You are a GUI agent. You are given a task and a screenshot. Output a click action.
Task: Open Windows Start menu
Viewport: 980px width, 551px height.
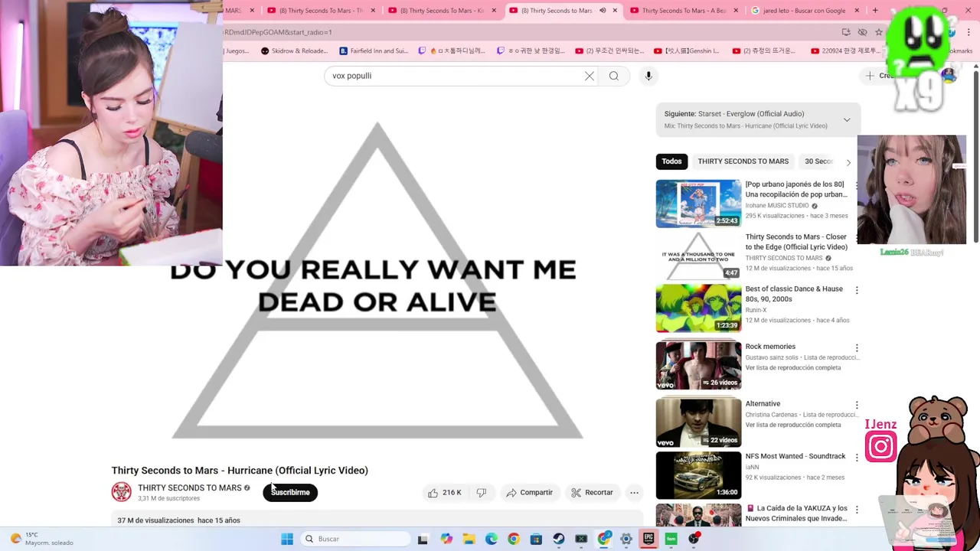(287, 539)
